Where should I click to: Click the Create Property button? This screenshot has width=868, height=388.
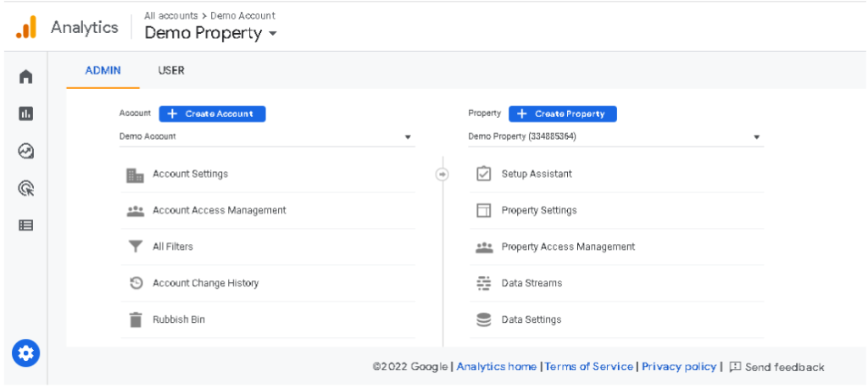tap(562, 114)
